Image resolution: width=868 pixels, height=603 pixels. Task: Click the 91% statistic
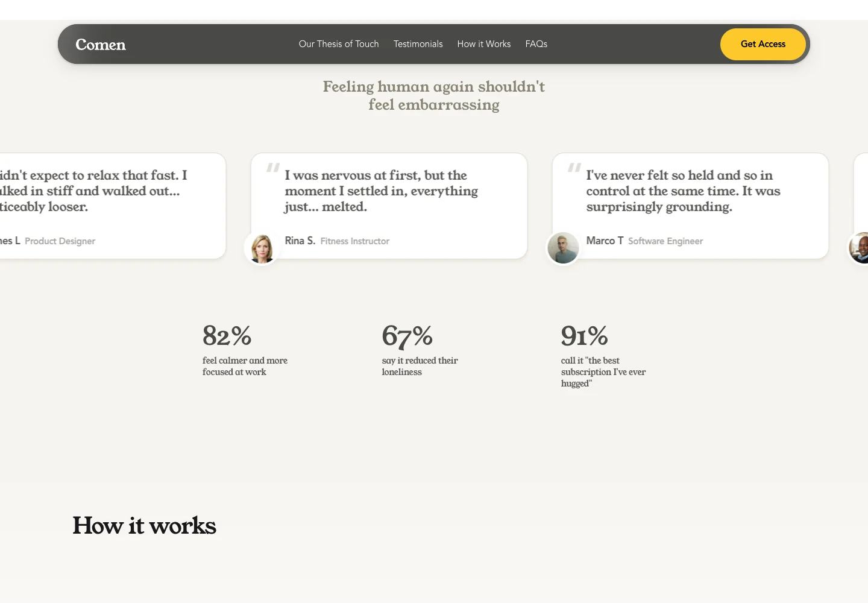(584, 336)
